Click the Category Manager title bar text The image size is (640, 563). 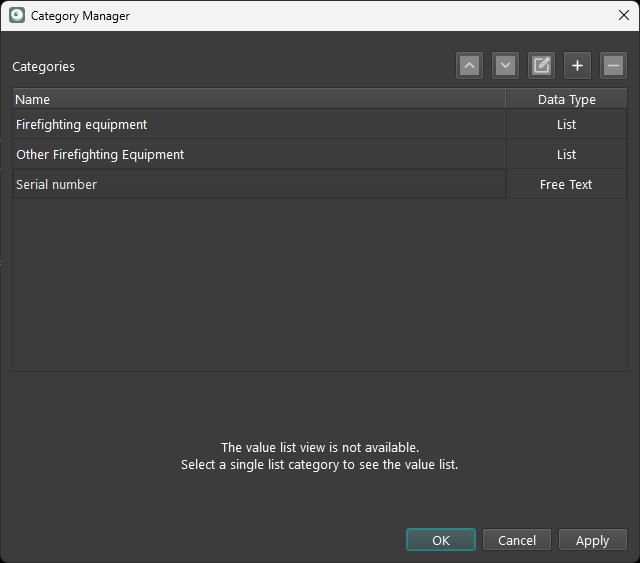tap(80, 16)
